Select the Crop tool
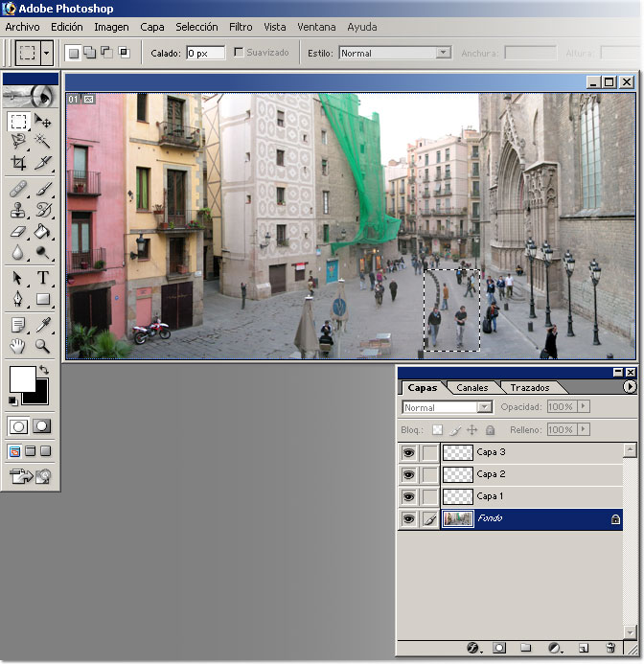This screenshot has width=644, height=664. tap(18, 163)
